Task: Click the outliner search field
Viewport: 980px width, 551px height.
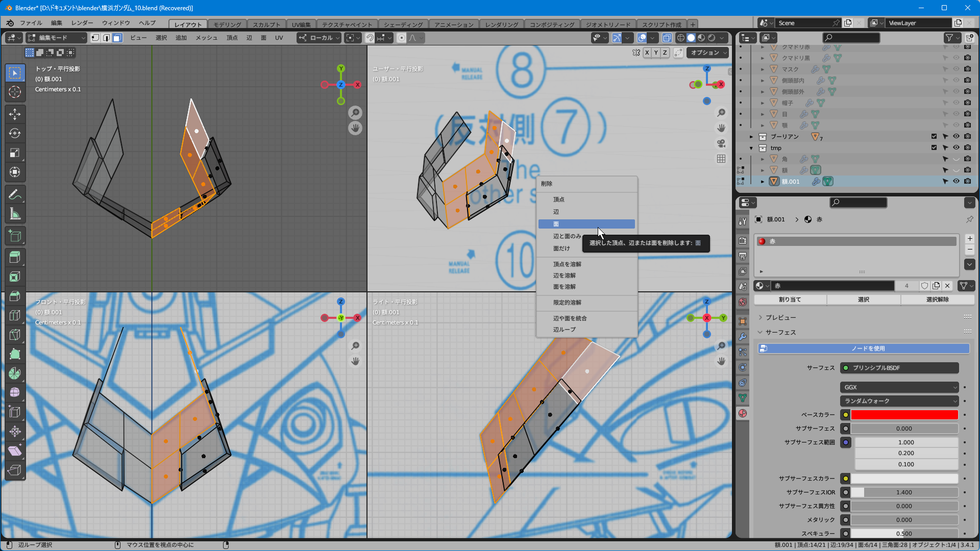Action: tap(851, 38)
